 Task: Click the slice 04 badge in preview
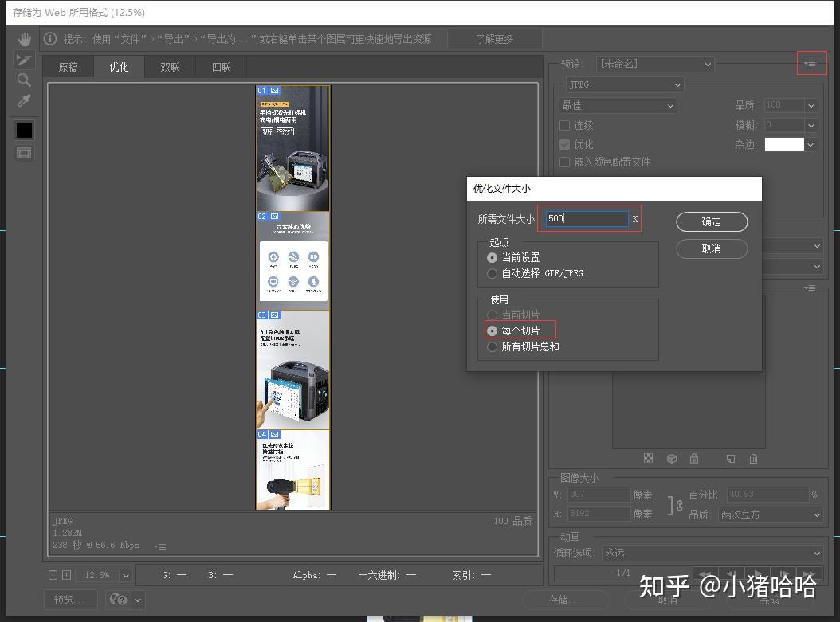click(261, 435)
